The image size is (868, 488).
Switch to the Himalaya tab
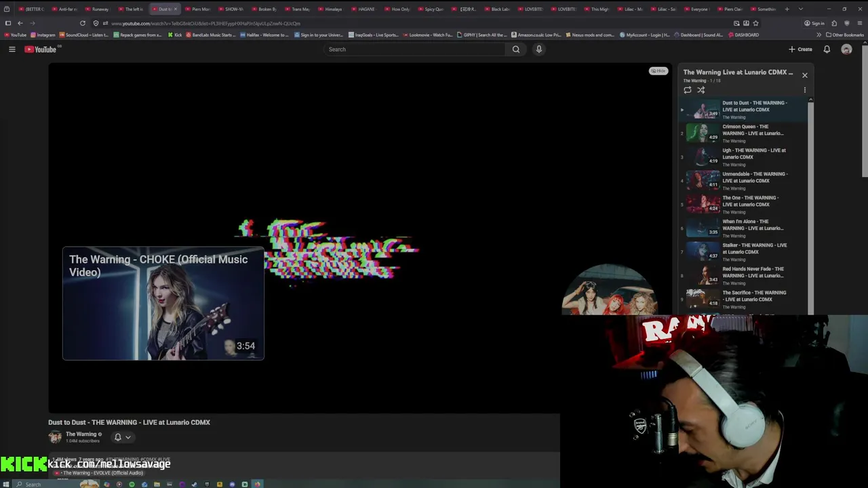332,9
